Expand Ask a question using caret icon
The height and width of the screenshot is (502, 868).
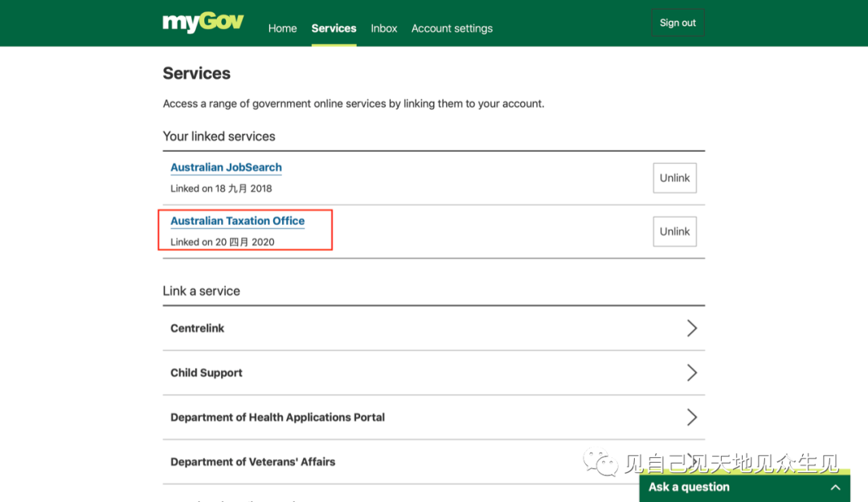(x=835, y=488)
